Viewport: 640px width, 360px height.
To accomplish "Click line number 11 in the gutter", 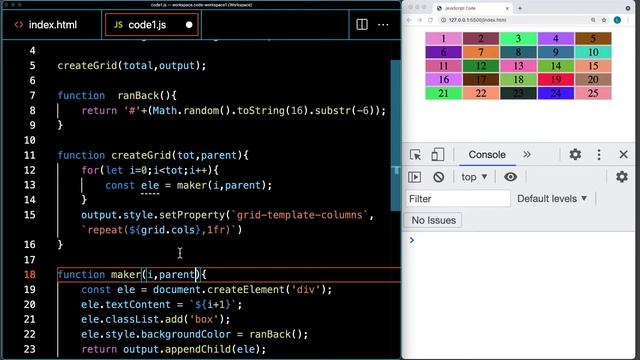I will tap(30, 156).
